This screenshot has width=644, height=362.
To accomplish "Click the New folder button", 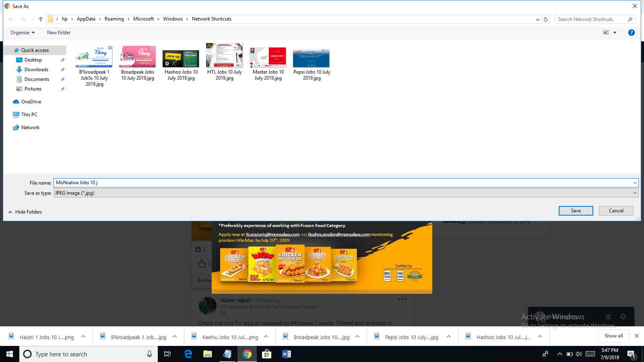I will point(59,33).
